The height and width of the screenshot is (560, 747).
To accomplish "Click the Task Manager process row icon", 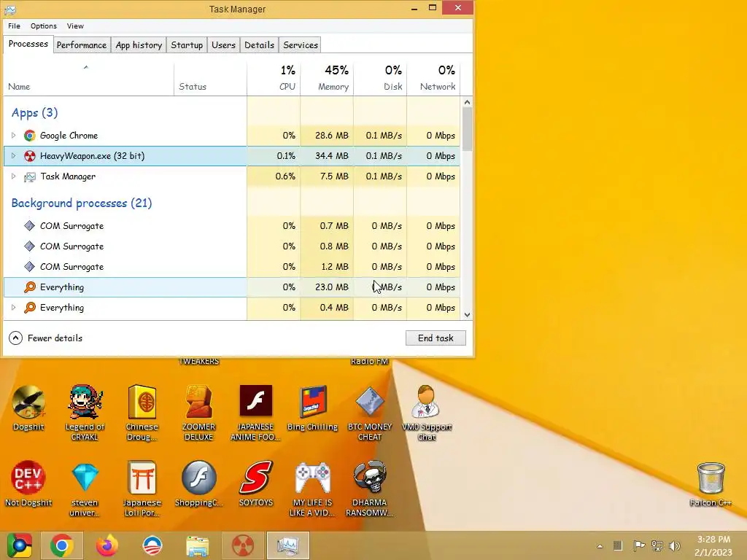I will point(29,176).
